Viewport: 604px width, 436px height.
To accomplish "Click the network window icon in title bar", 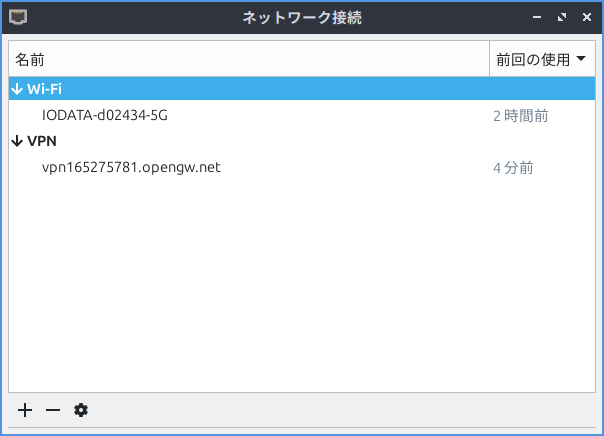I will pyautogui.click(x=18, y=18).
